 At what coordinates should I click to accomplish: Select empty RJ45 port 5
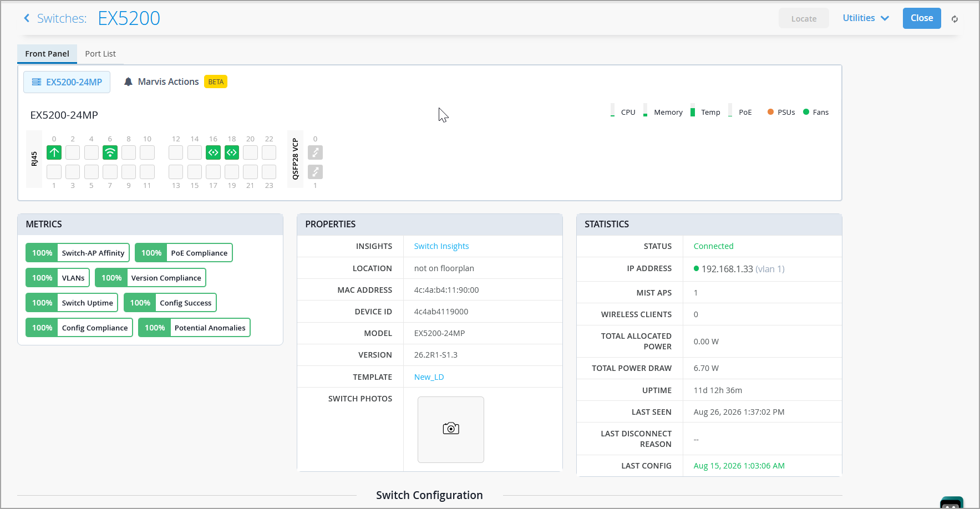[92, 172]
